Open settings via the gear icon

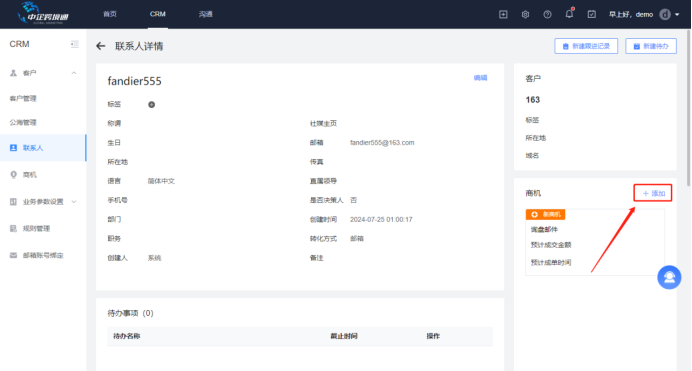coord(525,15)
